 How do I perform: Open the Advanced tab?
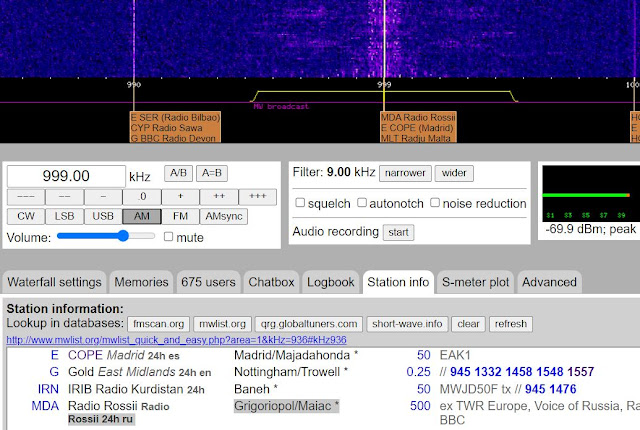tap(549, 282)
